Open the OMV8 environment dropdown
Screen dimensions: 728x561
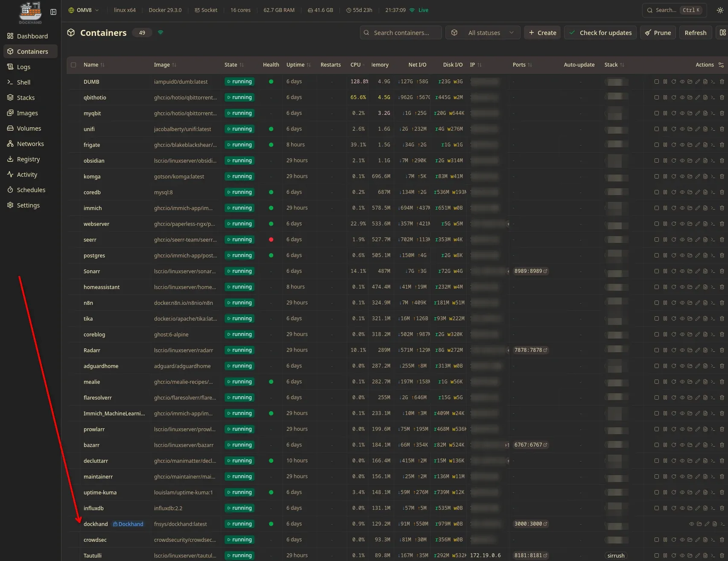click(x=84, y=10)
